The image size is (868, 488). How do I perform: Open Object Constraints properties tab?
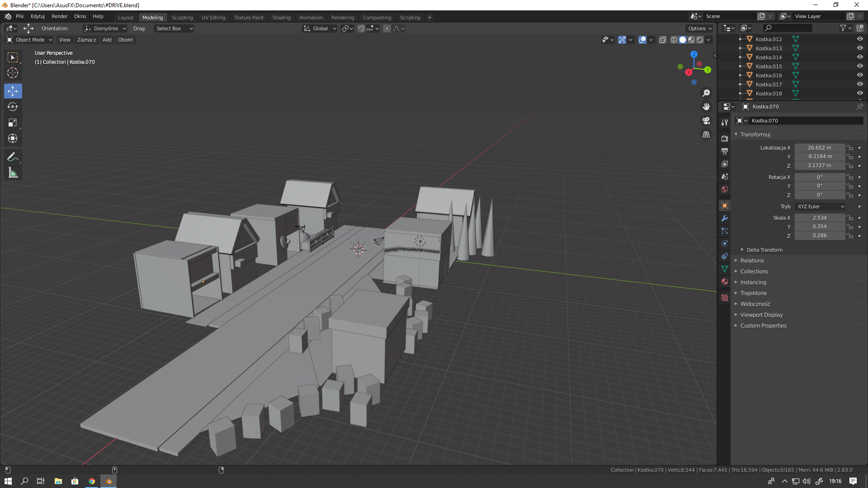pos(725,256)
